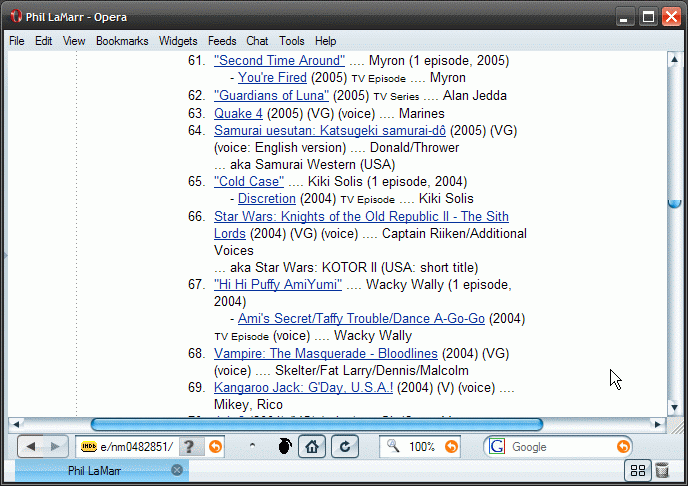Open Vampire: The Masquerade - Bloodlines link

pos(326,353)
